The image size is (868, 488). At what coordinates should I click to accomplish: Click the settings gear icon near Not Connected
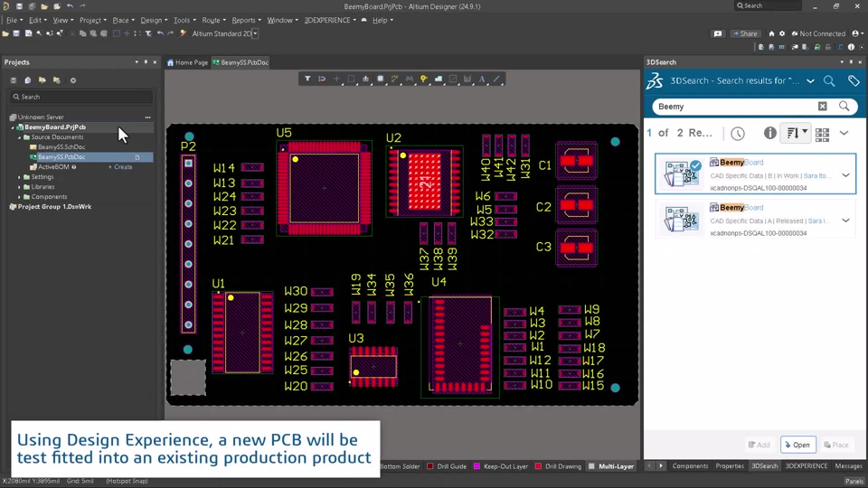pyautogui.click(x=781, y=33)
